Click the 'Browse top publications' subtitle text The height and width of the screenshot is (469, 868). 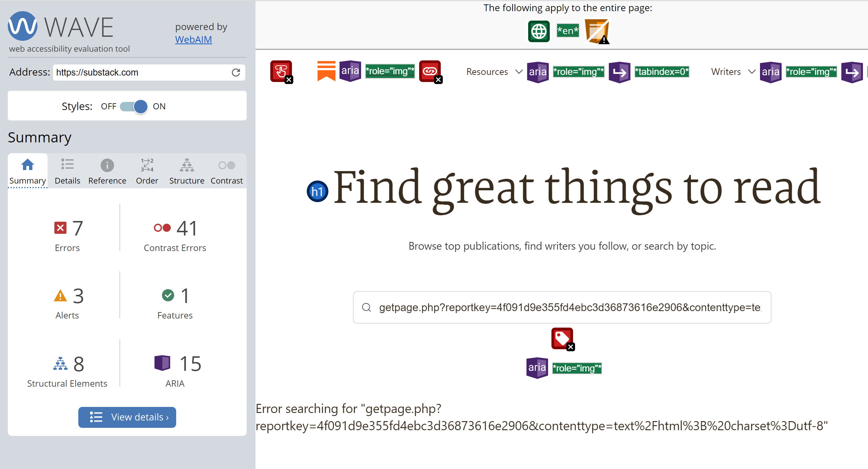click(562, 246)
